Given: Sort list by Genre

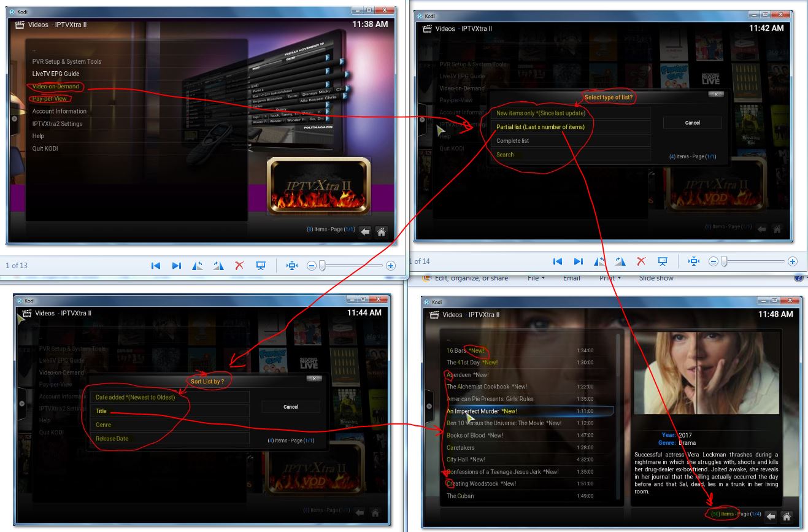Looking at the screenshot, I should click(169, 425).
